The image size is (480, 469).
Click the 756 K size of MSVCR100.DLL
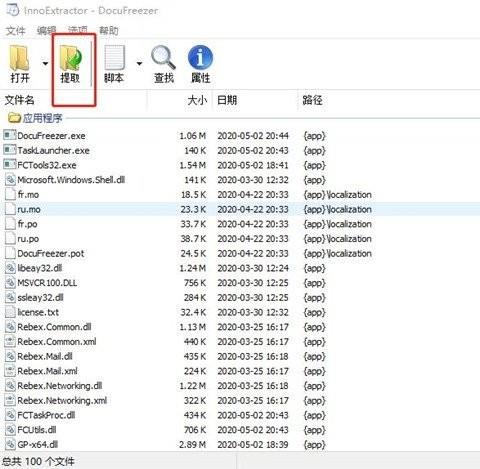[195, 283]
